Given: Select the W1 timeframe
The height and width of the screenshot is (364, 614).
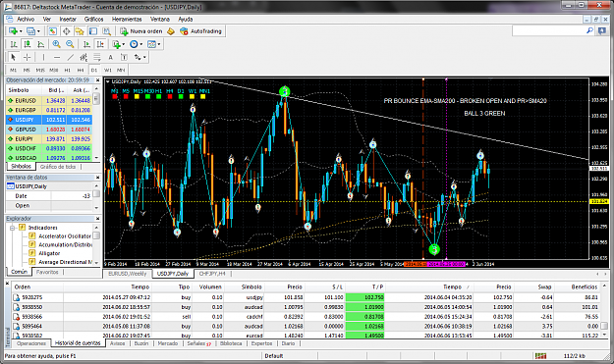Looking at the screenshot, I should coord(108,70).
